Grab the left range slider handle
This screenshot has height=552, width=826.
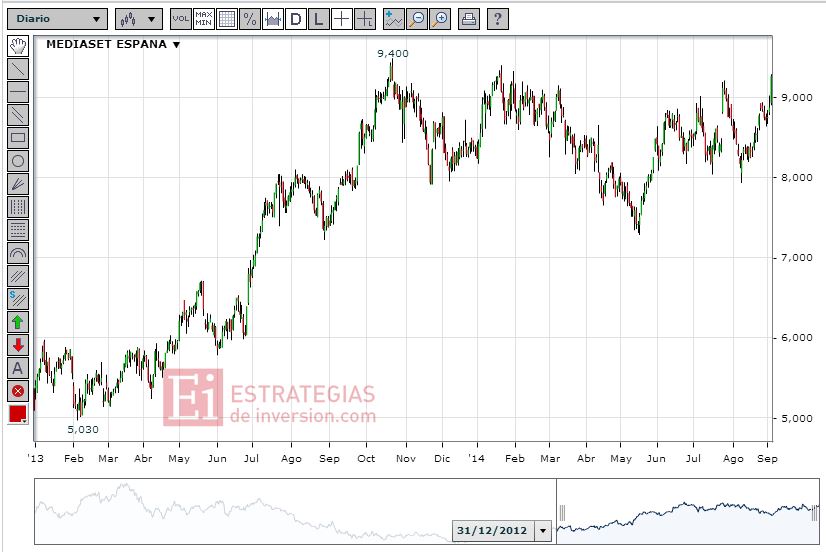(x=562, y=512)
